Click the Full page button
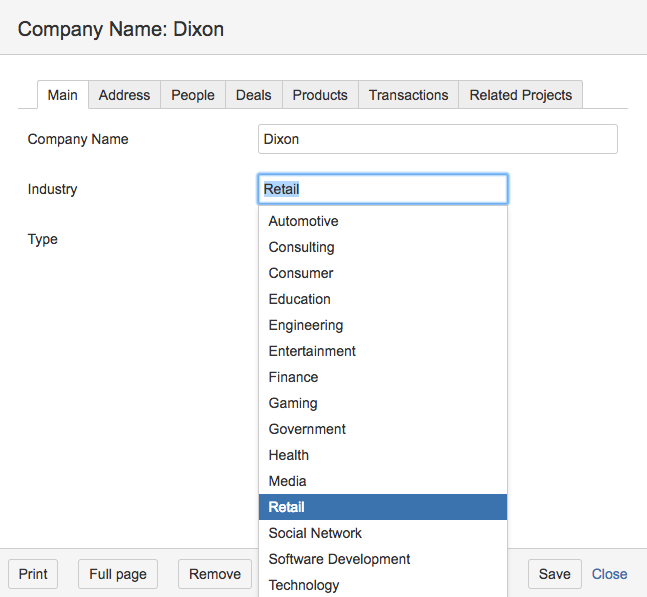This screenshot has width=647, height=597. [118, 574]
